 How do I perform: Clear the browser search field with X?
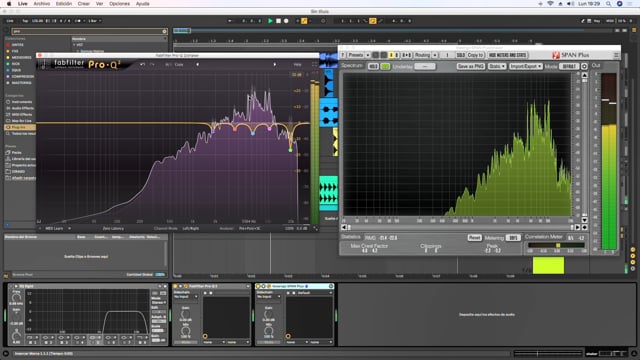(164, 31)
